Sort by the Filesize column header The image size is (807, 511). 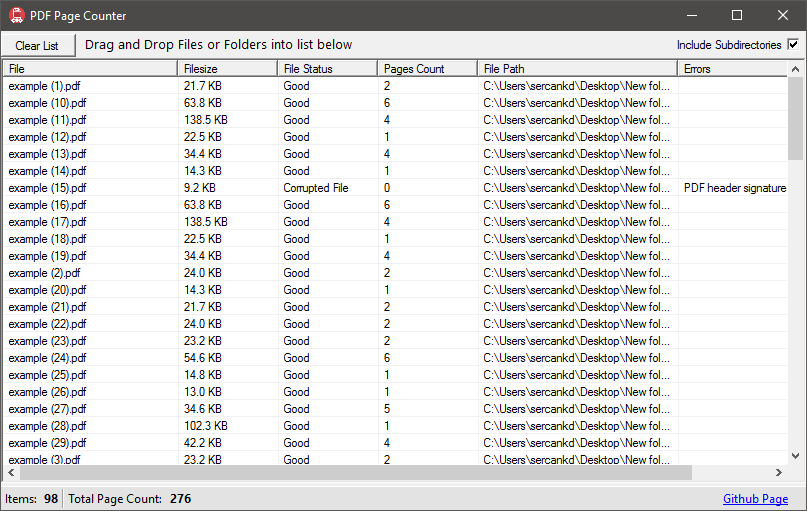coord(227,68)
